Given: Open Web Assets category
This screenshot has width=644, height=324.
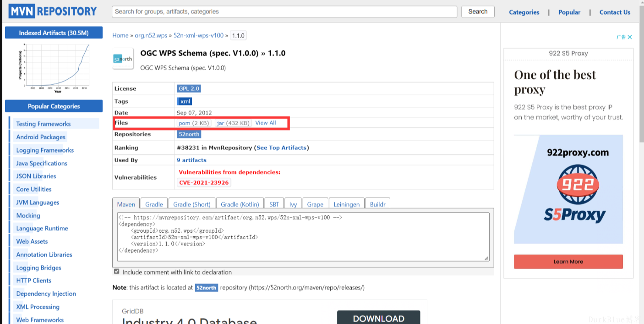Looking at the screenshot, I should [x=32, y=242].
